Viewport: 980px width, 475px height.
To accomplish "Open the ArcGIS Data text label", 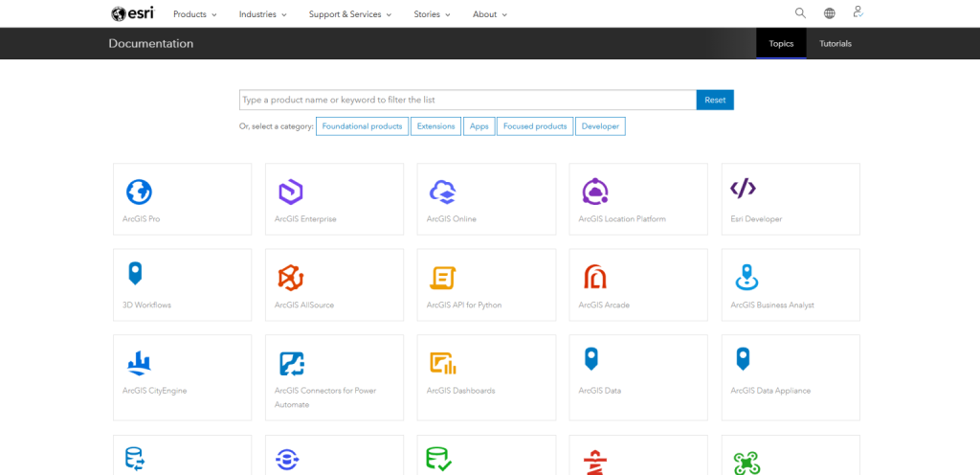I will coord(599,391).
